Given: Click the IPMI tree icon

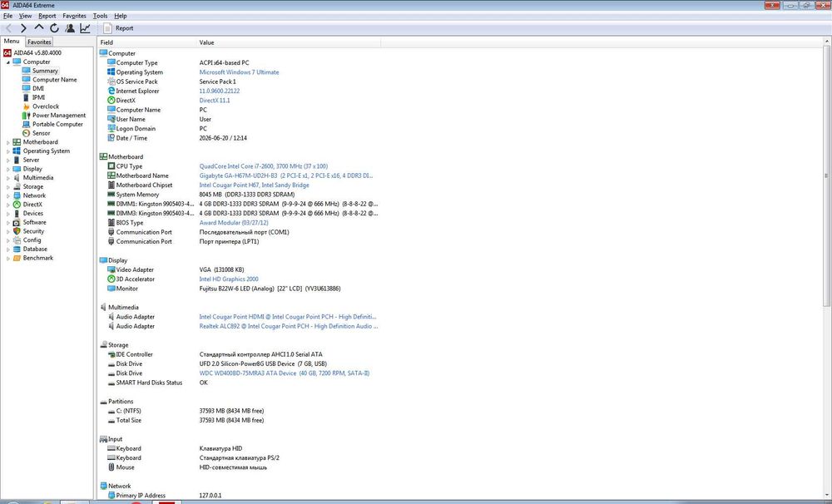Looking at the screenshot, I should pos(26,97).
